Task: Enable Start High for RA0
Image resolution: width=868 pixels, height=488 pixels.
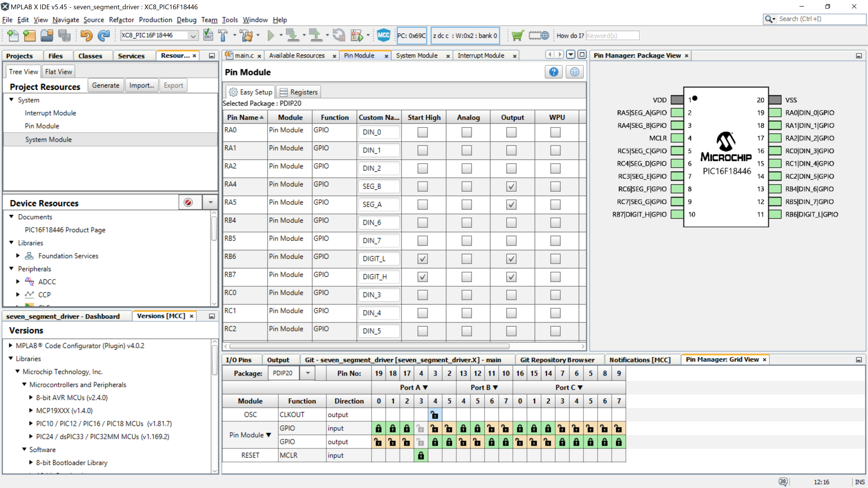Action: coord(422,132)
